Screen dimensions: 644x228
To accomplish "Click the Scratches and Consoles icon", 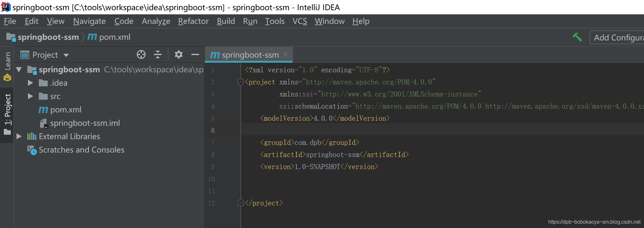I will tap(32, 150).
